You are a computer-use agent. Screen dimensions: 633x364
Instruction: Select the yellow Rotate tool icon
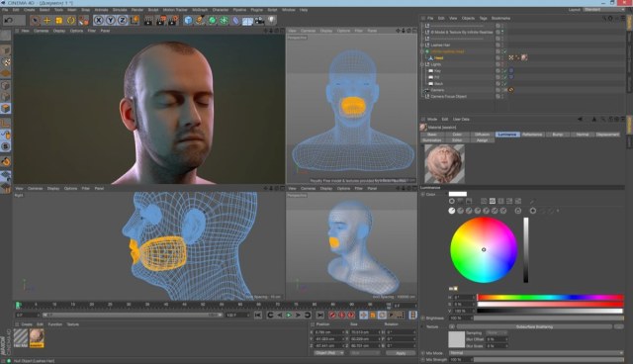click(x=71, y=20)
